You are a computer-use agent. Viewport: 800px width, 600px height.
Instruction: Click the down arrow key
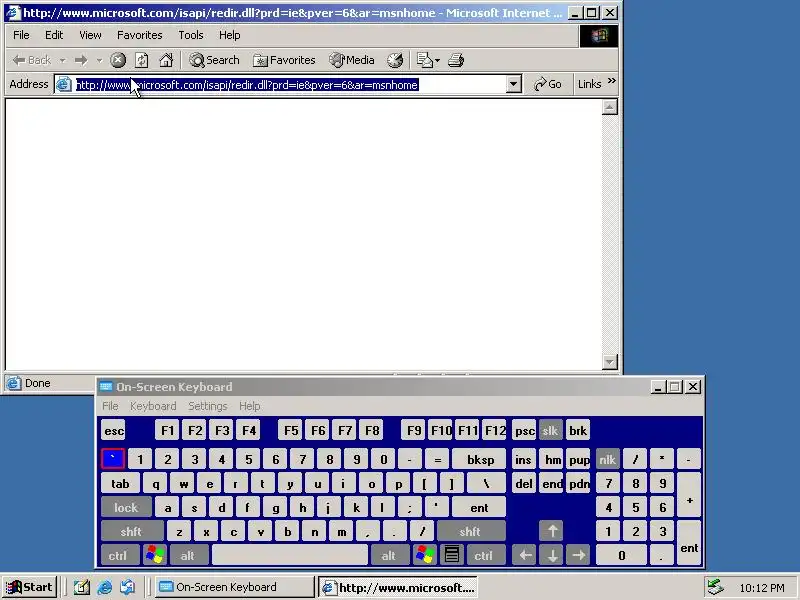click(552, 555)
